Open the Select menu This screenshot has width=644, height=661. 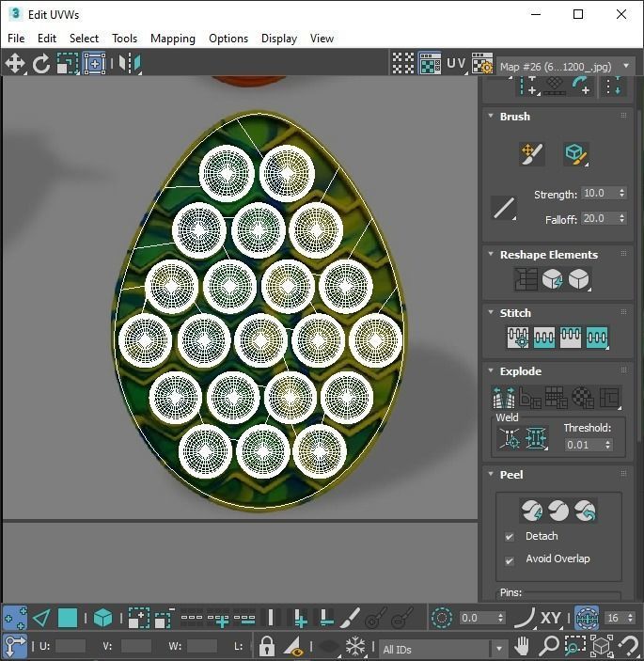point(84,39)
